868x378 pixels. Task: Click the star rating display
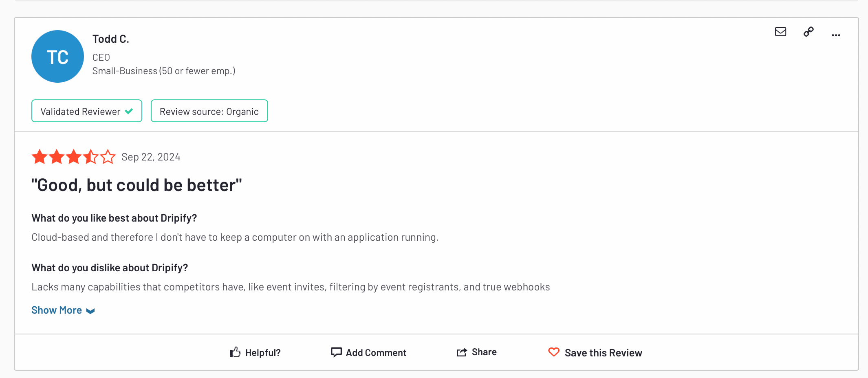click(74, 157)
